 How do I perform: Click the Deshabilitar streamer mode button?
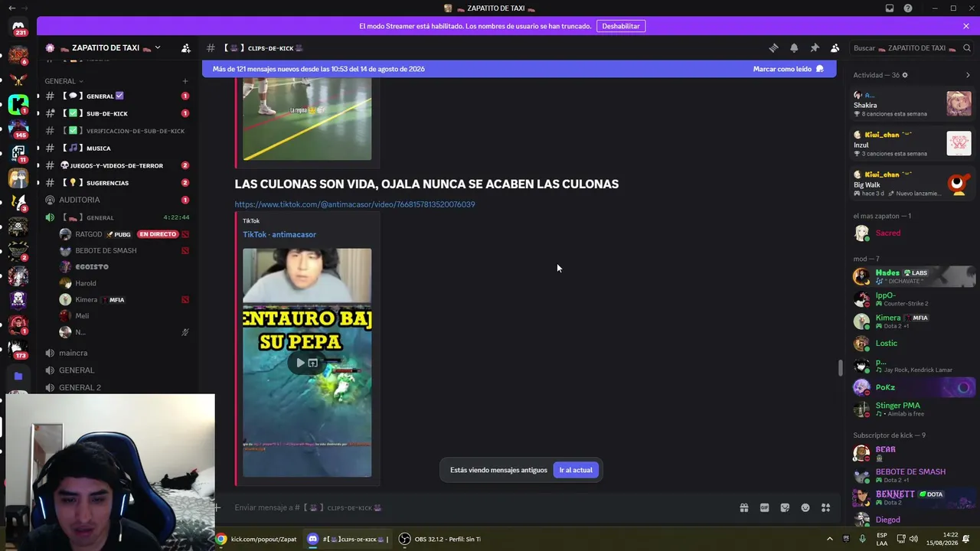click(620, 26)
